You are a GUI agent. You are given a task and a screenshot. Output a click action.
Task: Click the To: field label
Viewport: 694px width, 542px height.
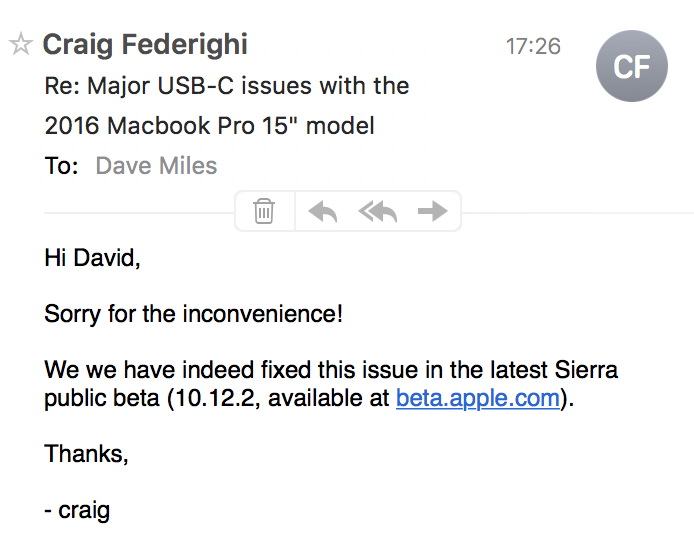point(61,166)
